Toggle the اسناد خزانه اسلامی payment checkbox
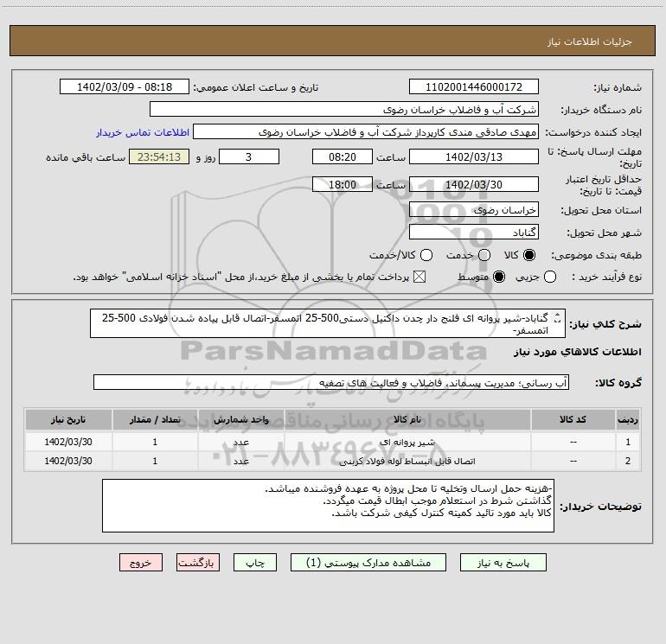Image resolution: width=666 pixels, height=644 pixels. (x=419, y=277)
